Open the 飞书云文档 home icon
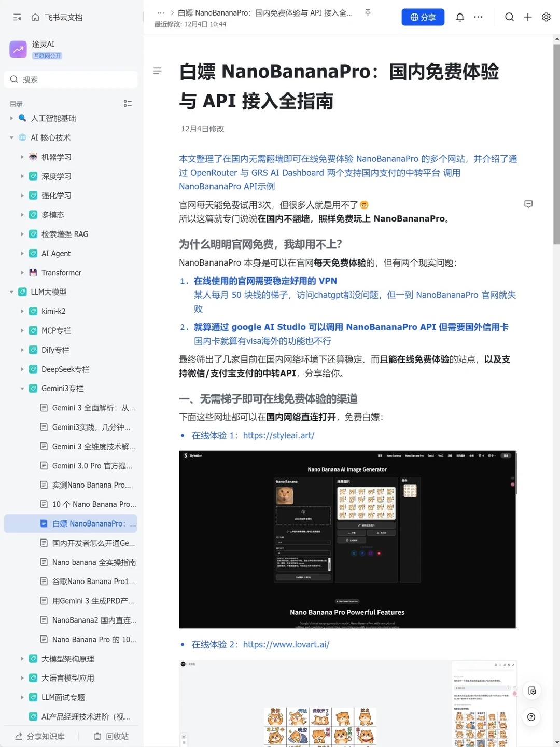This screenshot has width=560, height=747. pos(35,17)
